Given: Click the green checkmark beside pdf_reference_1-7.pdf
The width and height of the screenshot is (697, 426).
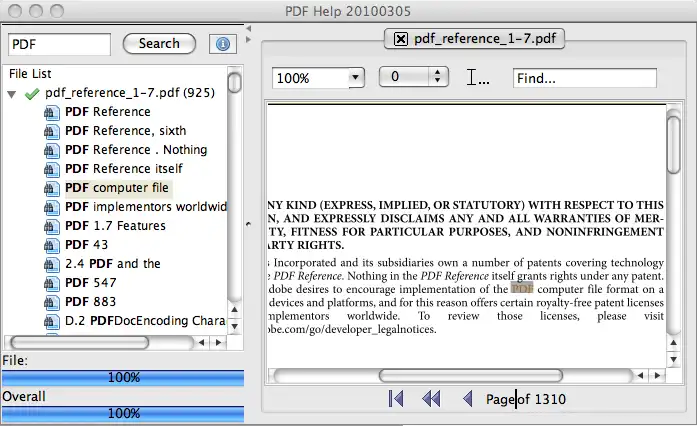Looking at the screenshot, I should pyautogui.click(x=32, y=93).
